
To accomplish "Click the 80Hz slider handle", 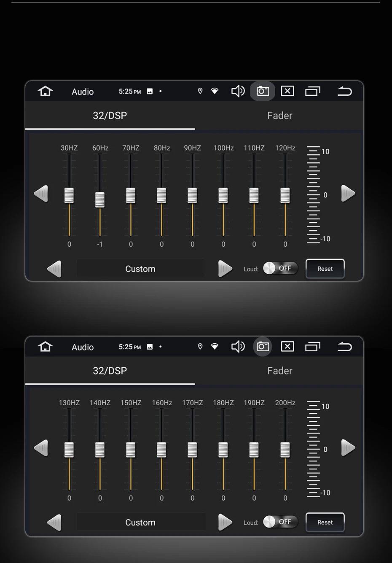I will click(x=161, y=195).
